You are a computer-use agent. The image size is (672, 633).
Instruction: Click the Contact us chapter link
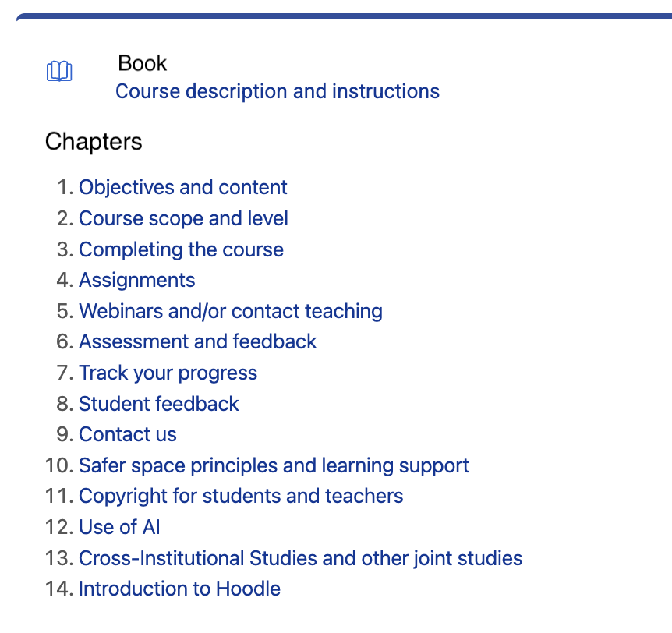click(x=127, y=434)
